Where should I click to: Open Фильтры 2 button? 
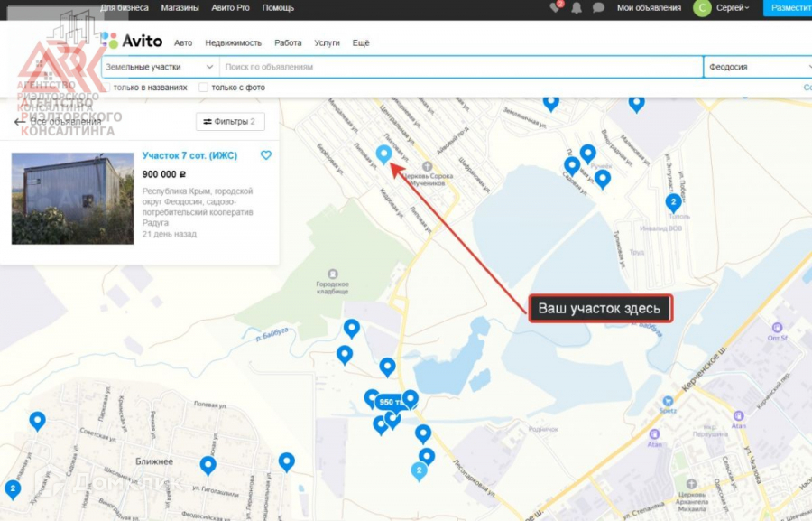230,122
